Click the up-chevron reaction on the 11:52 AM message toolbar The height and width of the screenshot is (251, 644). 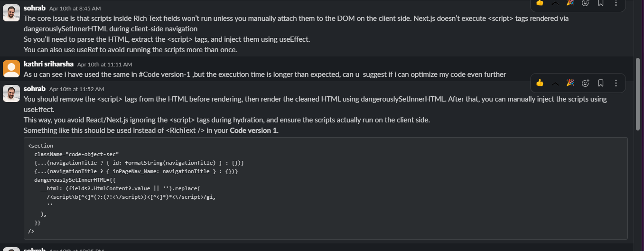point(555,83)
